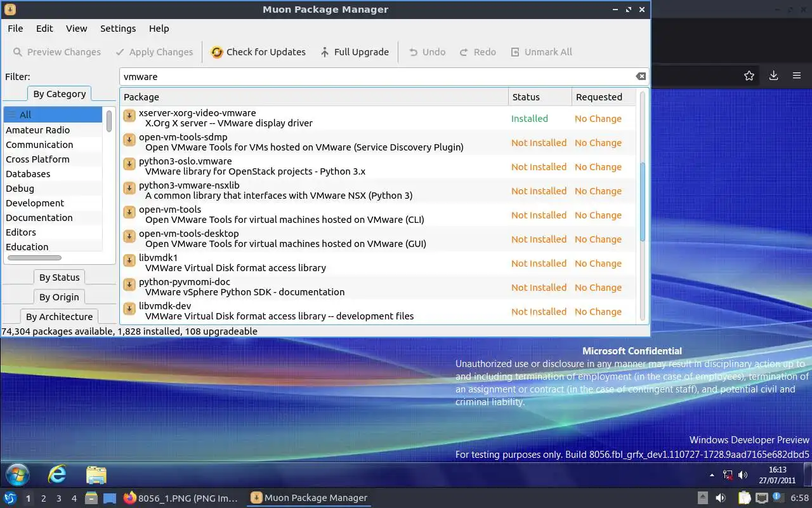812x508 pixels.
Task: Open the Firefox downloads panel
Action: click(773, 76)
